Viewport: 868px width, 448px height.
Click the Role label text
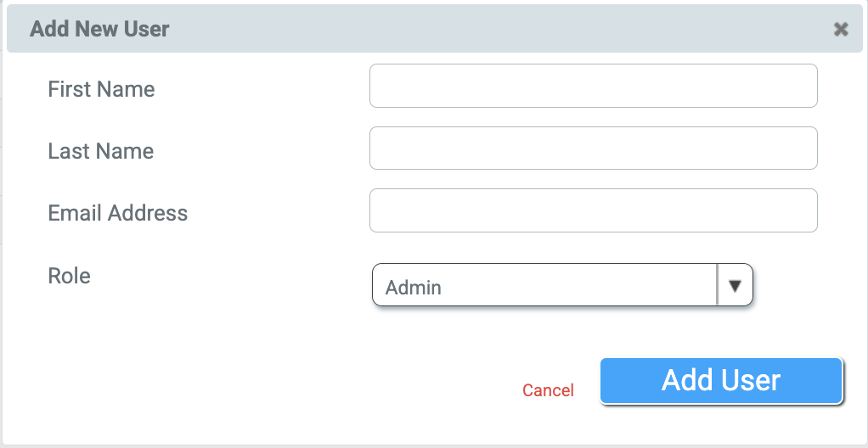(69, 276)
